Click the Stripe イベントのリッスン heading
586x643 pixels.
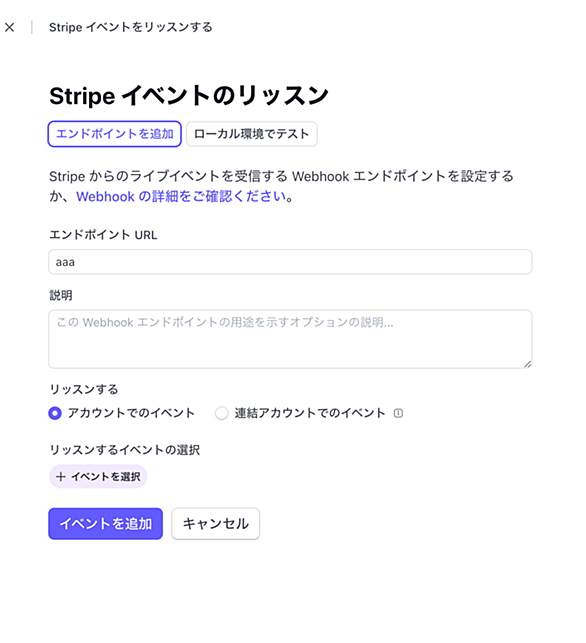pyautogui.click(x=189, y=96)
